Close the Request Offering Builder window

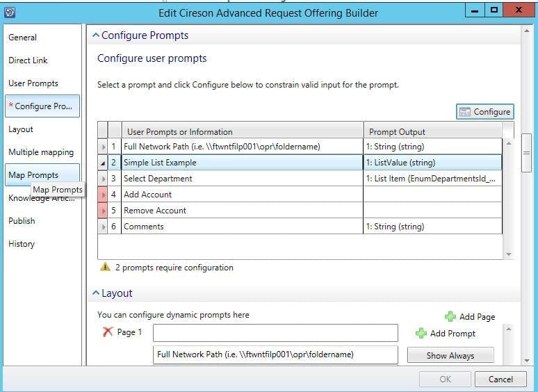click(519, 10)
